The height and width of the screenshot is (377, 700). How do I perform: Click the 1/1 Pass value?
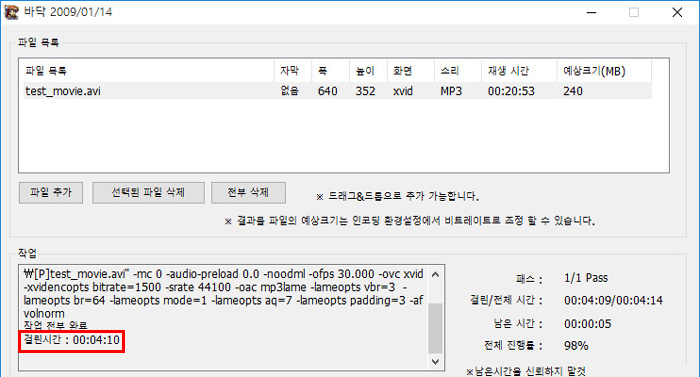586,278
